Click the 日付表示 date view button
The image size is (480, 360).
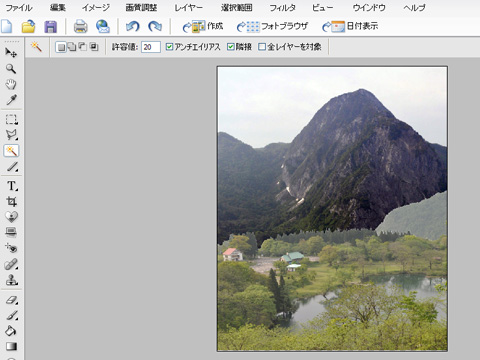point(350,26)
